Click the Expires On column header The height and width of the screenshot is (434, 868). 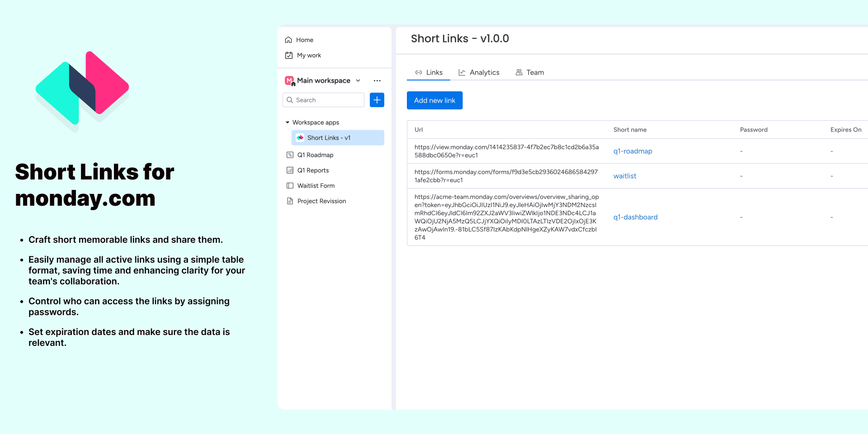point(846,130)
